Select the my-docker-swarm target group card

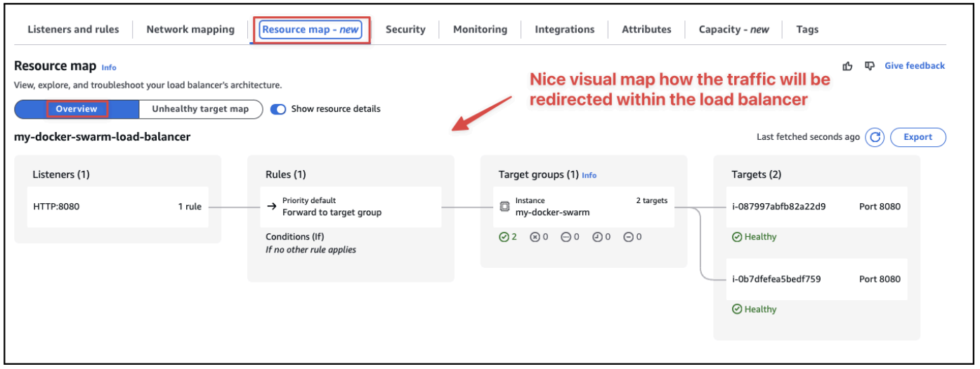tap(584, 207)
